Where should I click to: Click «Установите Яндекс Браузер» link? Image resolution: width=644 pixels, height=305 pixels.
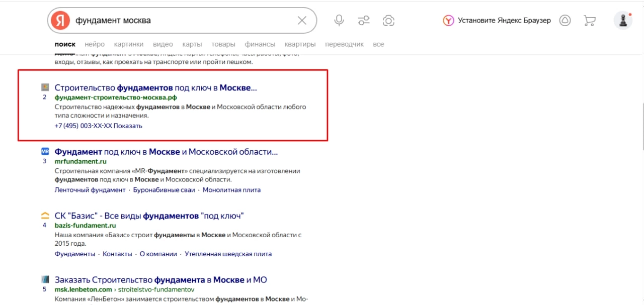[x=504, y=21]
